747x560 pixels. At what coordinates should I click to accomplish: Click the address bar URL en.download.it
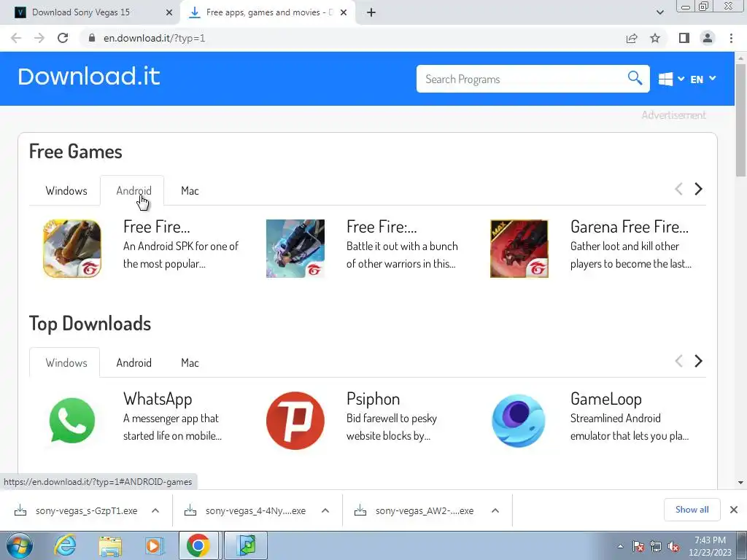click(x=155, y=38)
